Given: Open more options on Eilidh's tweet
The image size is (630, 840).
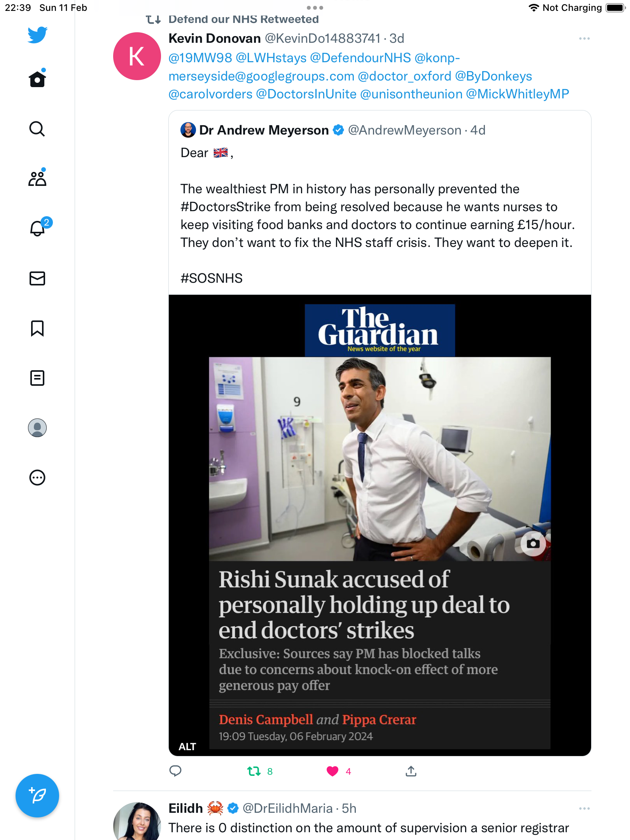Looking at the screenshot, I should pos(584,808).
